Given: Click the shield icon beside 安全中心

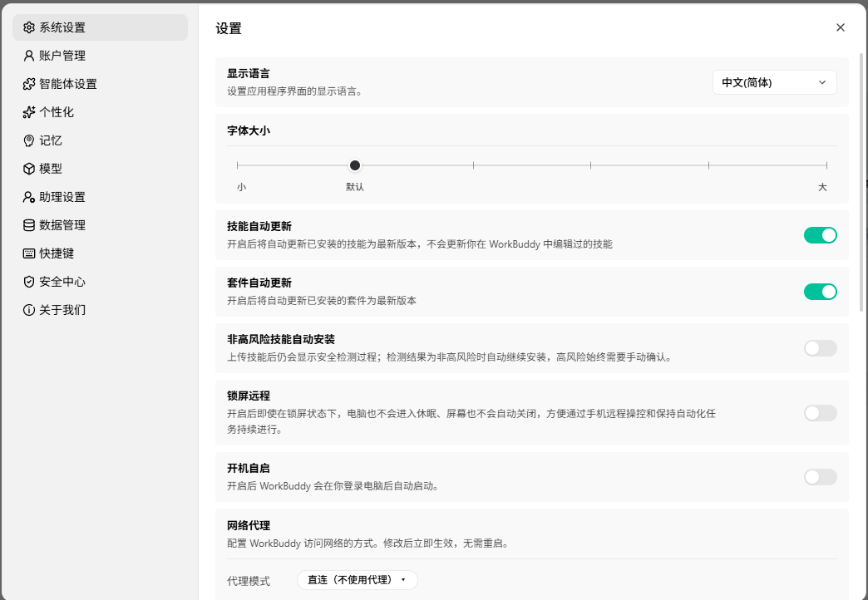Looking at the screenshot, I should click(29, 281).
